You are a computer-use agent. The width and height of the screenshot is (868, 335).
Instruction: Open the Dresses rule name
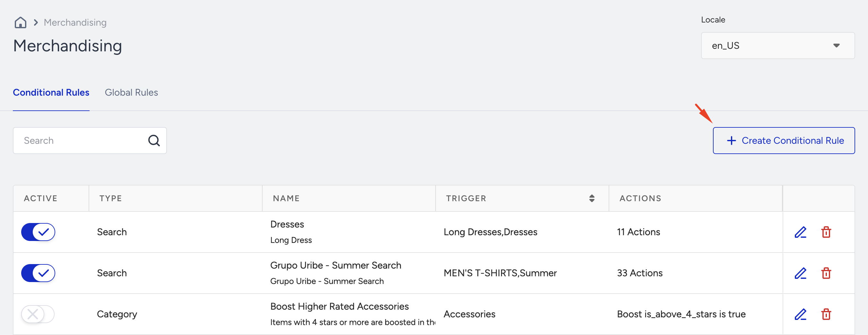(x=287, y=224)
